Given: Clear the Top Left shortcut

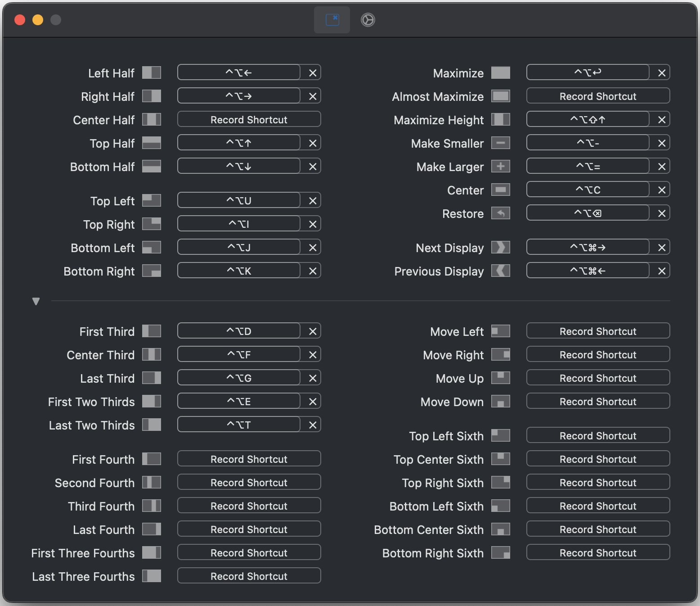Looking at the screenshot, I should click(x=313, y=201).
